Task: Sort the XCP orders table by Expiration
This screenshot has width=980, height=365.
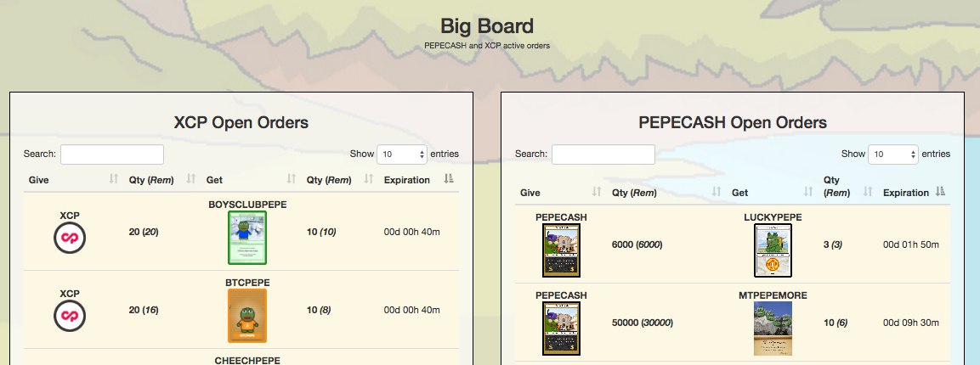Action: 419,180
